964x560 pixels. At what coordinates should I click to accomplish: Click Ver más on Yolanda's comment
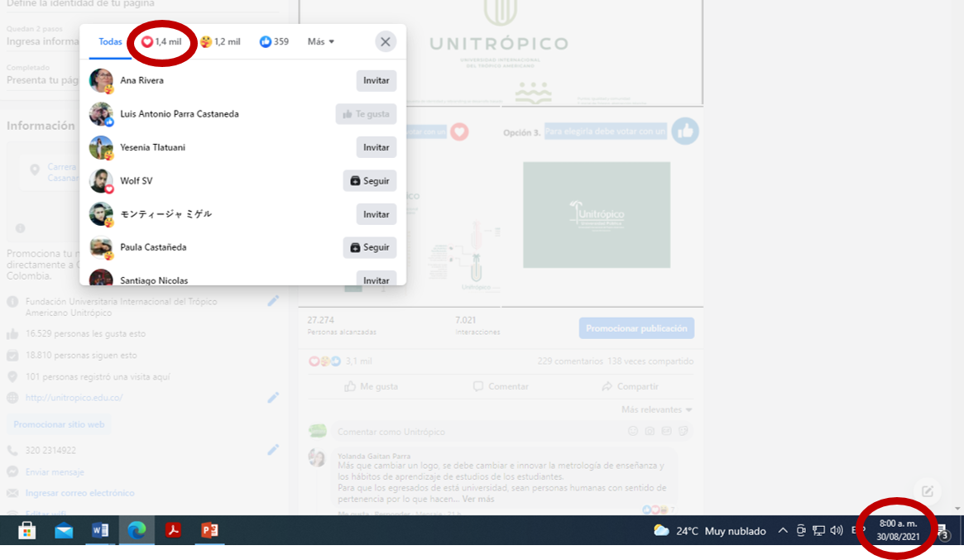click(478, 499)
